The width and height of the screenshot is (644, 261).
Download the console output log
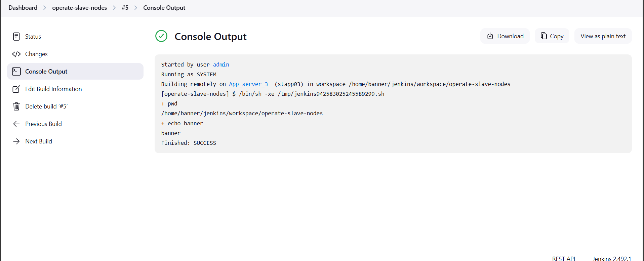(x=505, y=36)
